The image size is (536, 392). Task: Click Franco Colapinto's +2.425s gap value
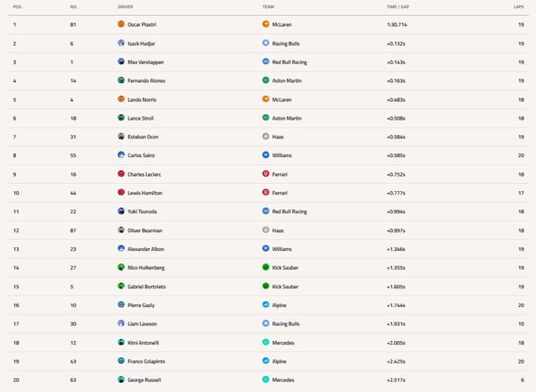pyautogui.click(x=397, y=361)
